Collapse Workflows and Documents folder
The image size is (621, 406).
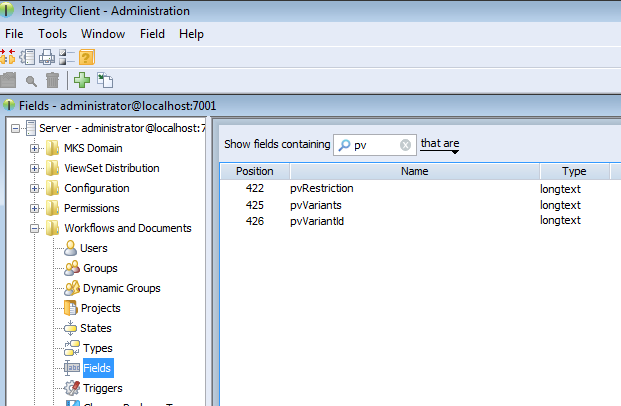[x=35, y=228]
